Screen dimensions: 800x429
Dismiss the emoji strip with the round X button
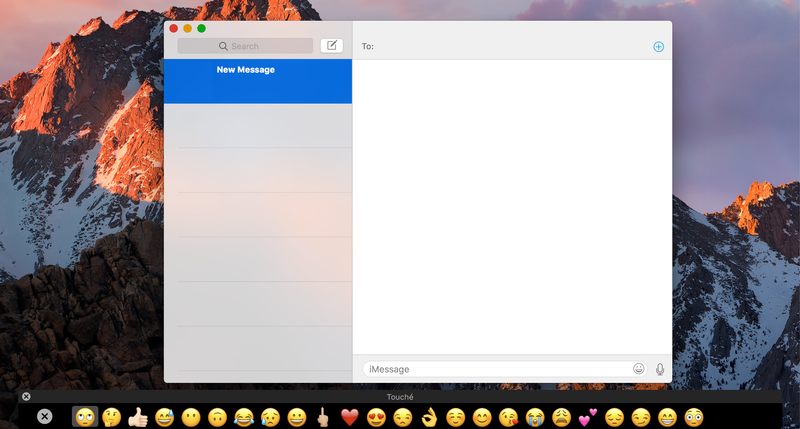[45, 417]
